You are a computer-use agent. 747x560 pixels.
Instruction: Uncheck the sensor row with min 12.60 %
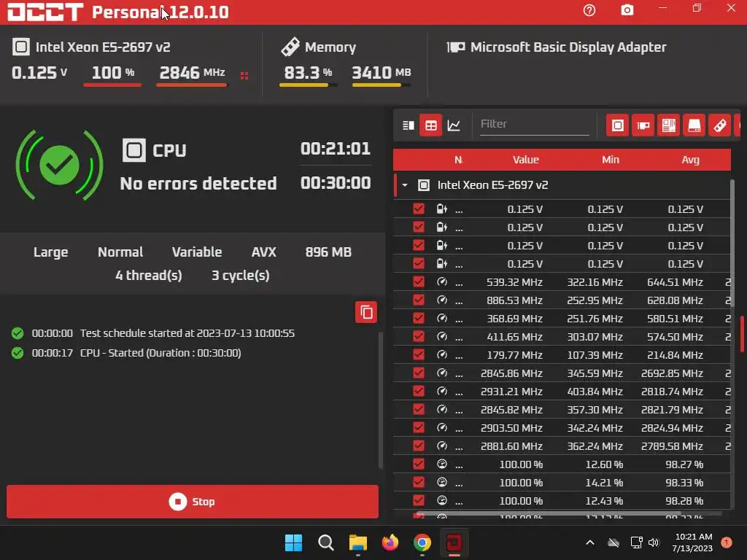point(419,464)
